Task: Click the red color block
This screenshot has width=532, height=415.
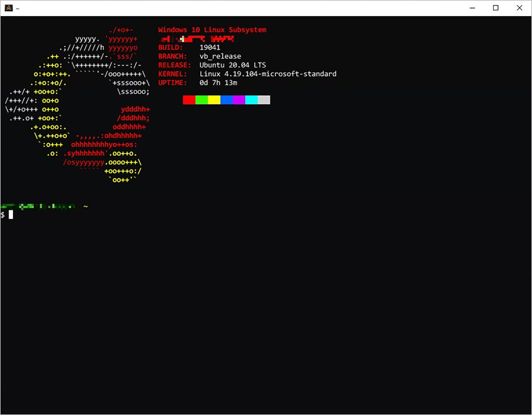Action: click(x=189, y=100)
